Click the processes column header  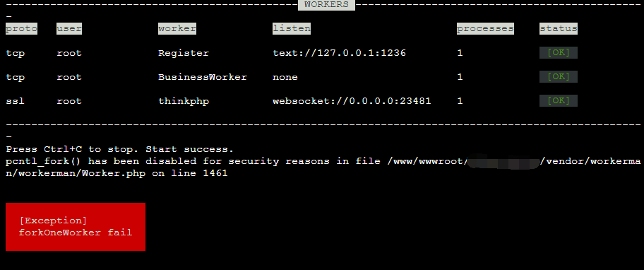[485, 28]
